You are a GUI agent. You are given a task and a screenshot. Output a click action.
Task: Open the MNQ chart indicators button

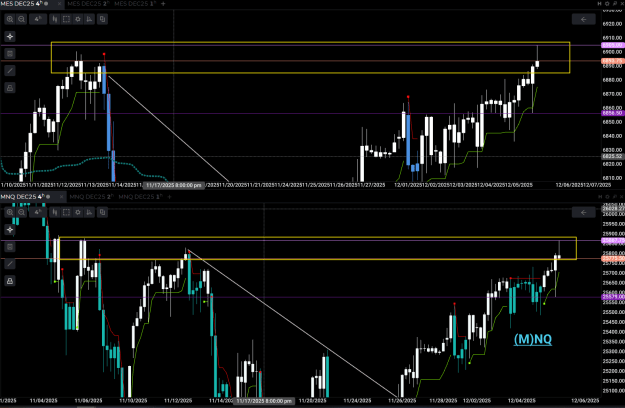[x=89, y=212]
